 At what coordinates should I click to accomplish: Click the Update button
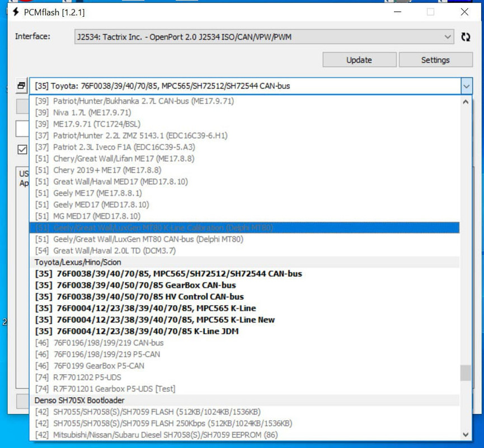click(359, 60)
